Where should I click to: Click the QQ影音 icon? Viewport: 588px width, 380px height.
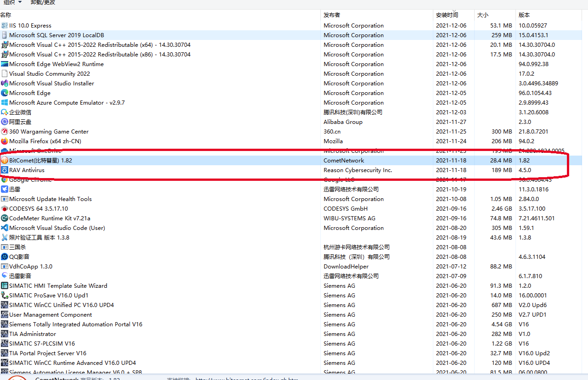(x=5, y=257)
